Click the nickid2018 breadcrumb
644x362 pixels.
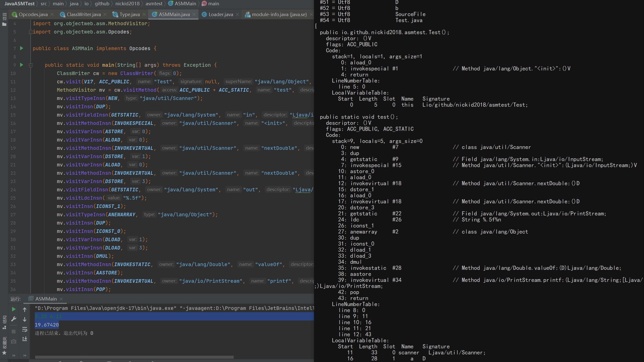click(127, 4)
